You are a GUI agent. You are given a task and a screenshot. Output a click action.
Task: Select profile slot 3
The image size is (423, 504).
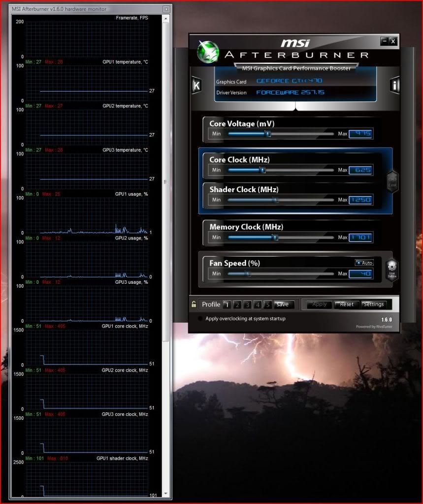coord(247,304)
